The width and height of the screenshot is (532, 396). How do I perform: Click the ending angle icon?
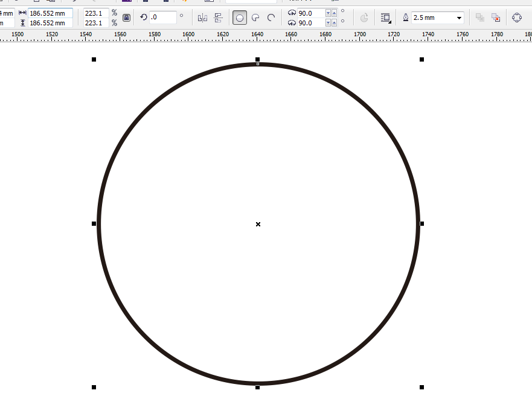292,23
